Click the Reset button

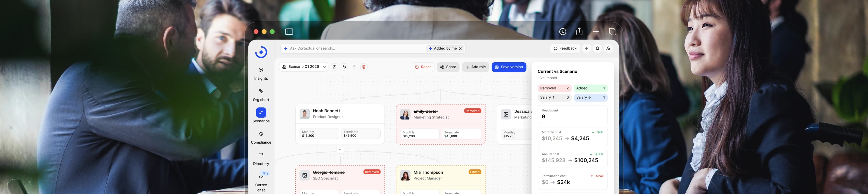(x=423, y=67)
